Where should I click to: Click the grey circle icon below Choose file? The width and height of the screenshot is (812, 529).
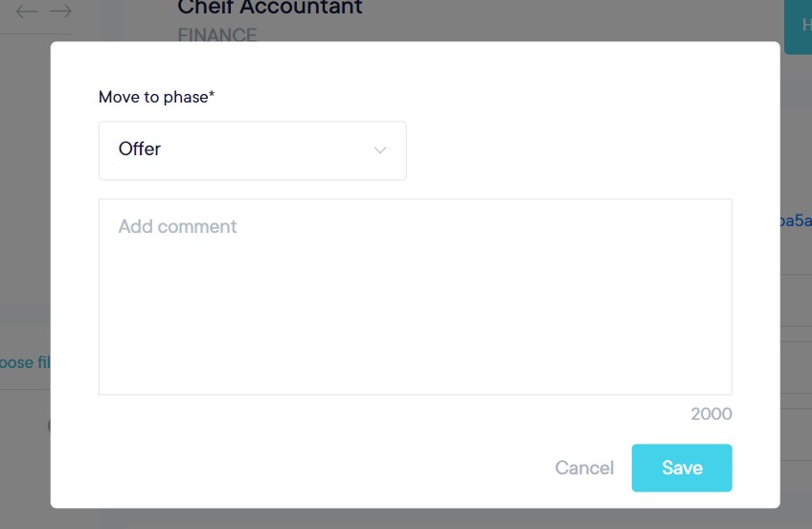tap(50, 425)
